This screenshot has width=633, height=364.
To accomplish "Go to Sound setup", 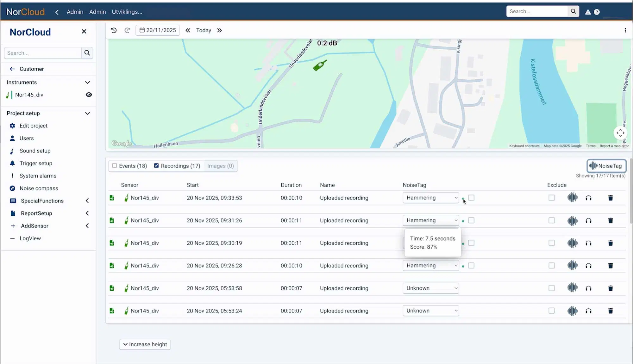I will [x=35, y=151].
